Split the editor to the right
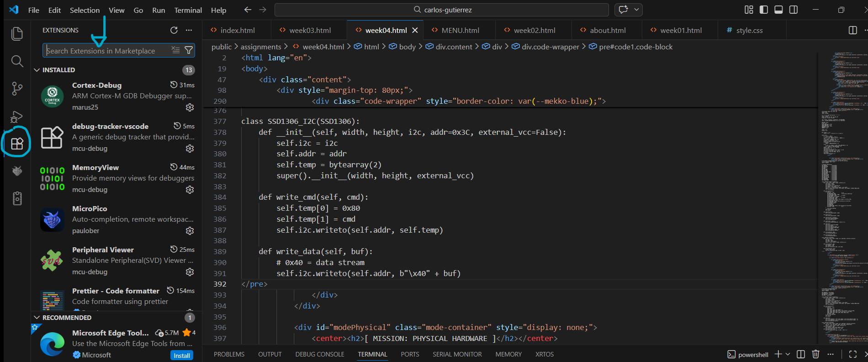Viewport: 868px width, 362px height. [x=852, y=30]
